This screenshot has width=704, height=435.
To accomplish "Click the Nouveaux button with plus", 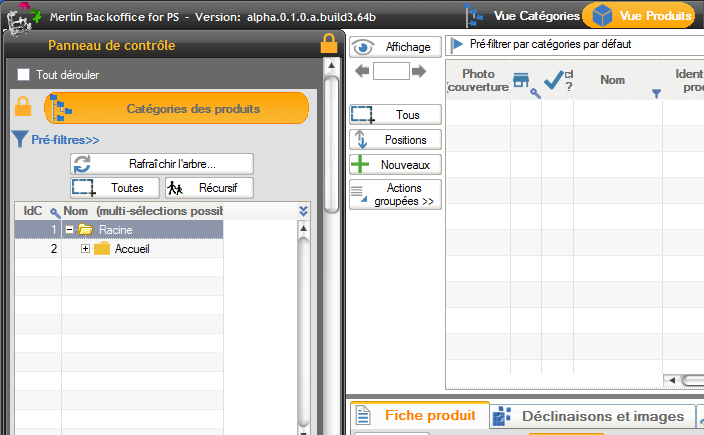I will point(395,165).
